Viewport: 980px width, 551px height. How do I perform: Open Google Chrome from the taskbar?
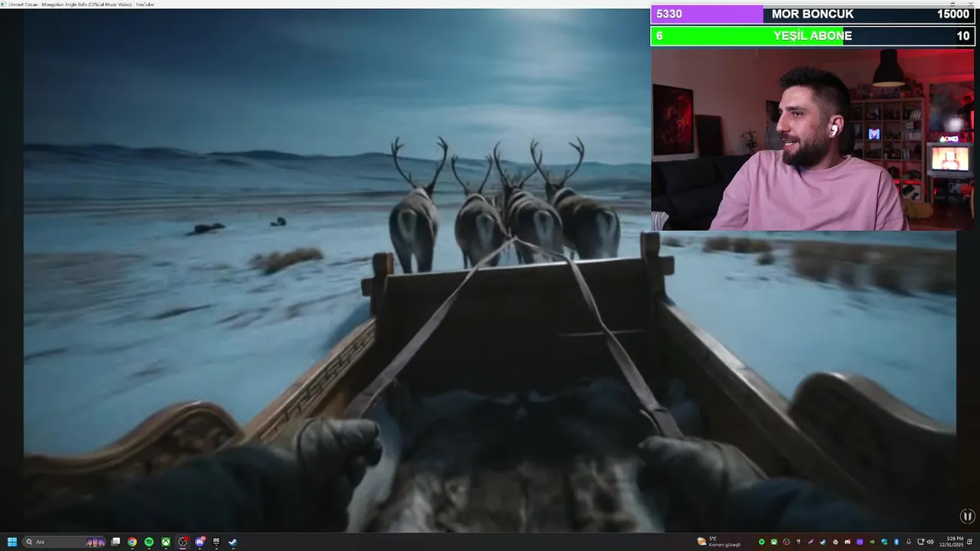click(x=132, y=542)
